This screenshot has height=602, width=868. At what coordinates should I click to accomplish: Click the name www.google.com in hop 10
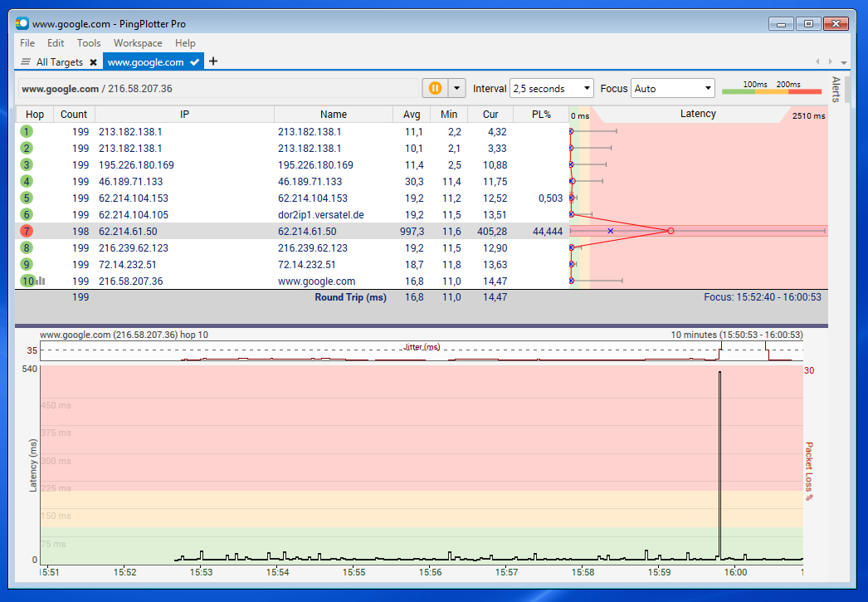click(x=316, y=281)
